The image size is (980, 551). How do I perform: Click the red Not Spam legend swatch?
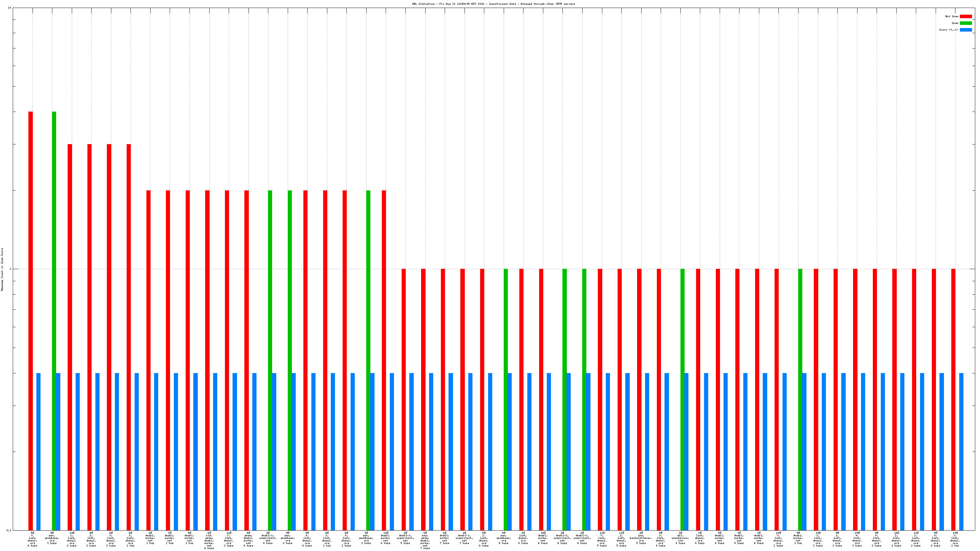pos(966,16)
